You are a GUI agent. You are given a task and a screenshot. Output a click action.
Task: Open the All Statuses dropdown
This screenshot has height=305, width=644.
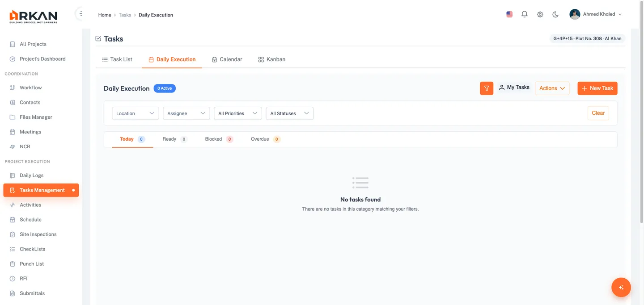(x=289, y=113)
